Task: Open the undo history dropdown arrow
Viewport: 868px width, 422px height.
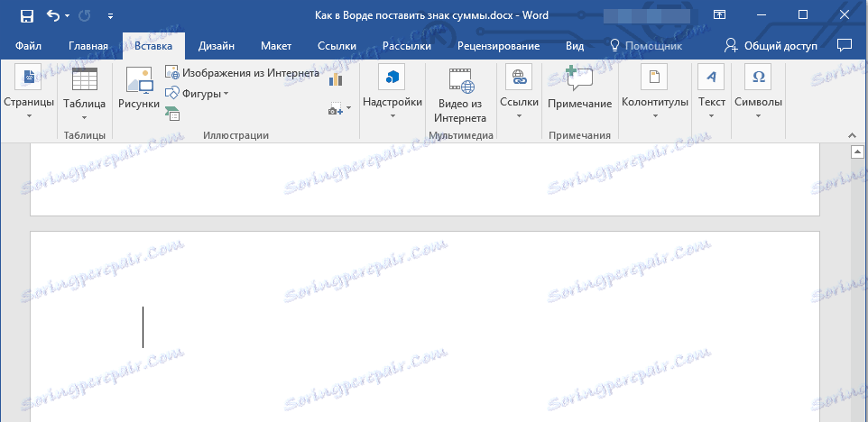Action: tap(68, 16)
